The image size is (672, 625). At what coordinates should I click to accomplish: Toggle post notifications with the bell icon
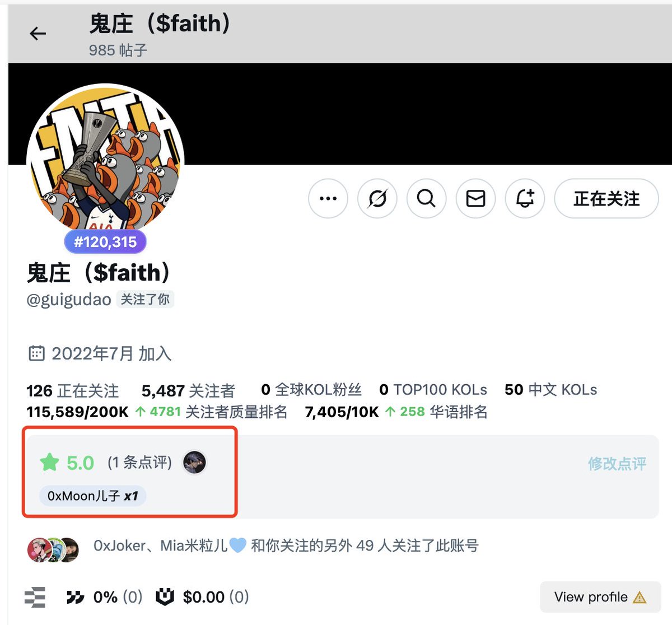(x=525, y=198)
